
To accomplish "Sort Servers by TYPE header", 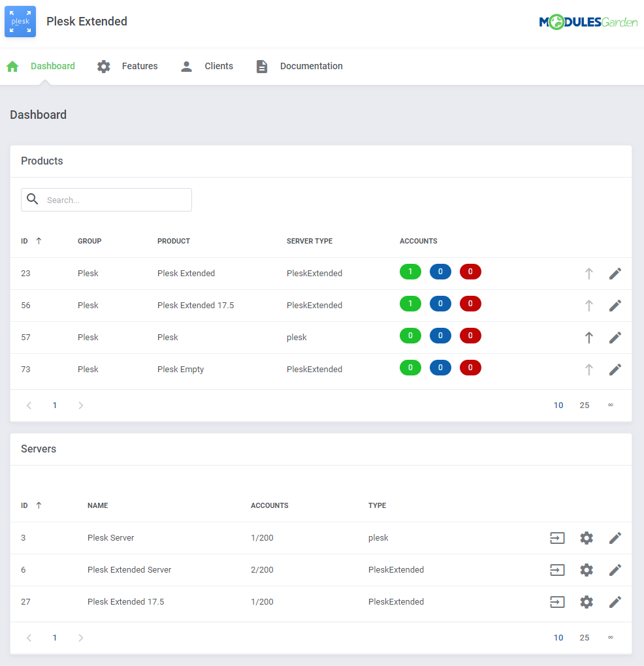I will tap(378, 505).
